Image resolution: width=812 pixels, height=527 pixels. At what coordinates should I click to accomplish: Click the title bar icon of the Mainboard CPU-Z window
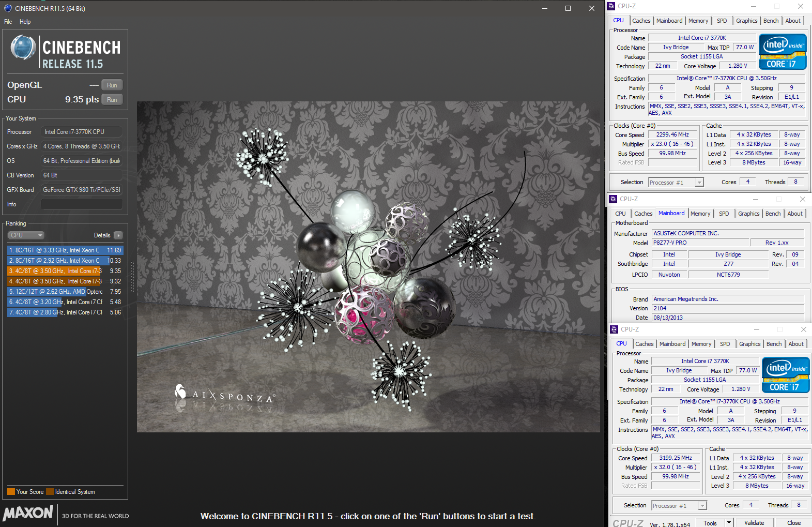613,199
